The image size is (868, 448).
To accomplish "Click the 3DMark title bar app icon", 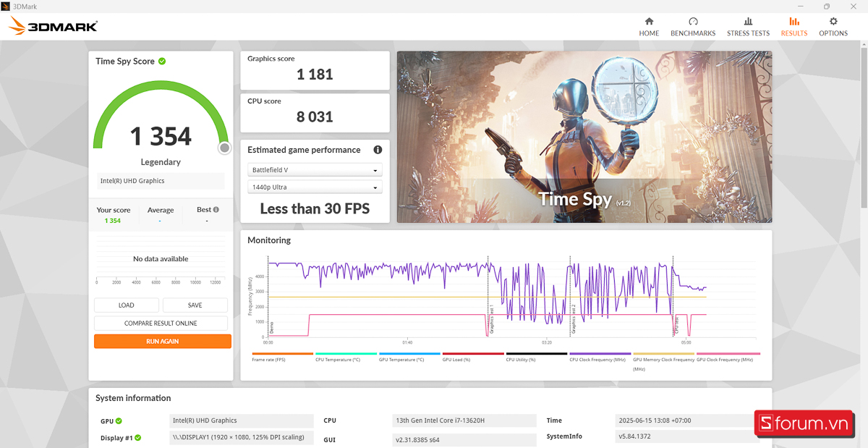I will (6, 6).
